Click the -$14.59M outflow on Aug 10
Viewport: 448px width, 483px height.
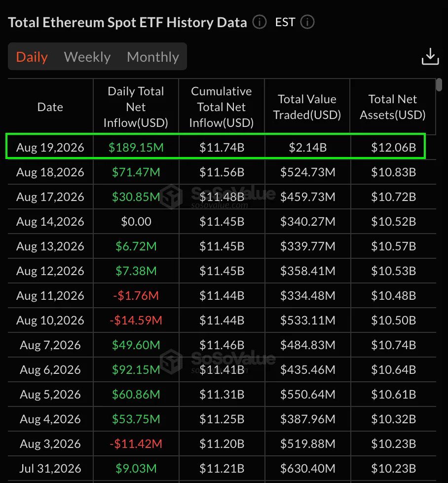coord(136,320)
